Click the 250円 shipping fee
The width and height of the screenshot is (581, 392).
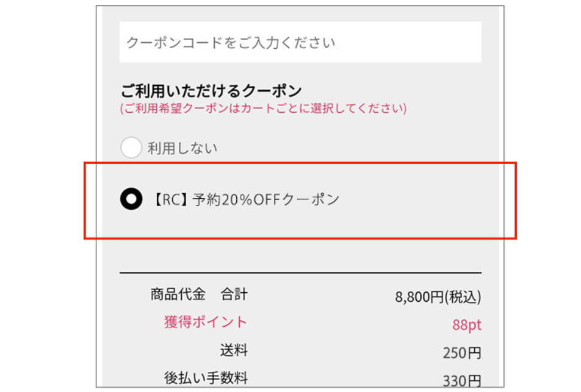coord(462,353)
